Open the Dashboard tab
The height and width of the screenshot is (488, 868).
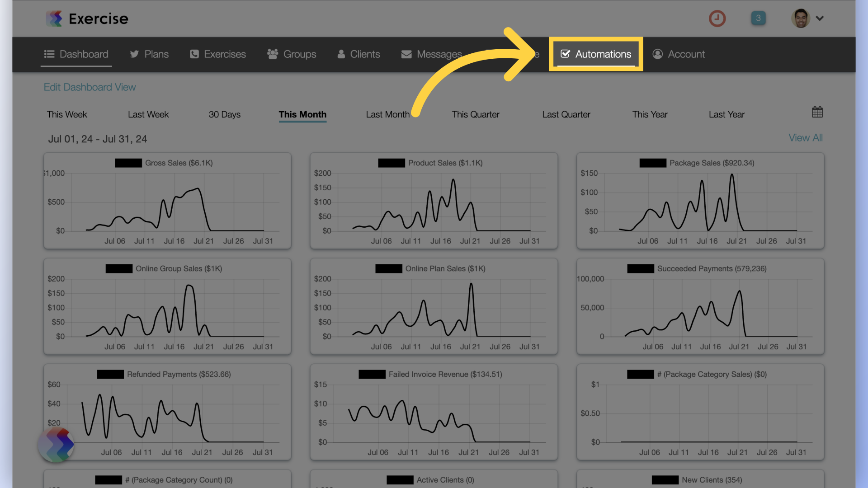pos(76,54)
